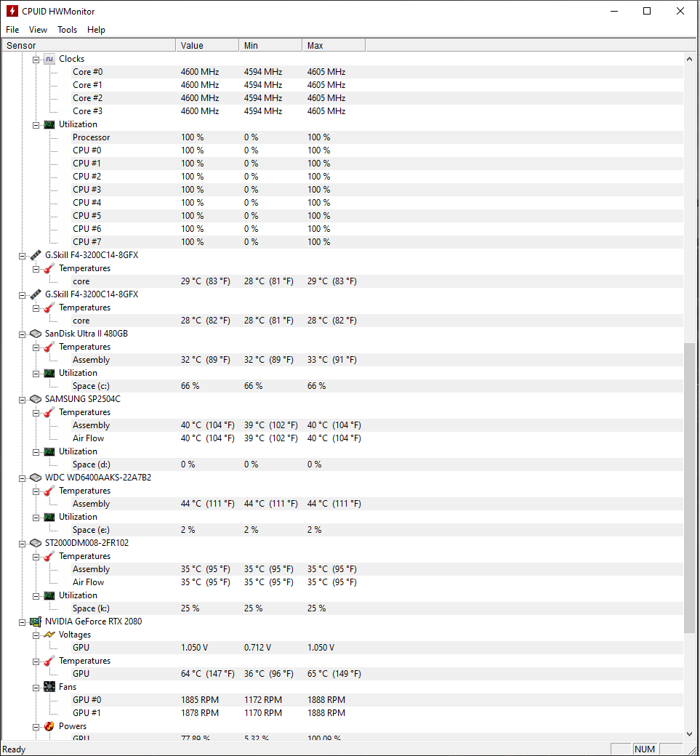Open the Tools menu
700x756 pixels.
click(67, 29)
